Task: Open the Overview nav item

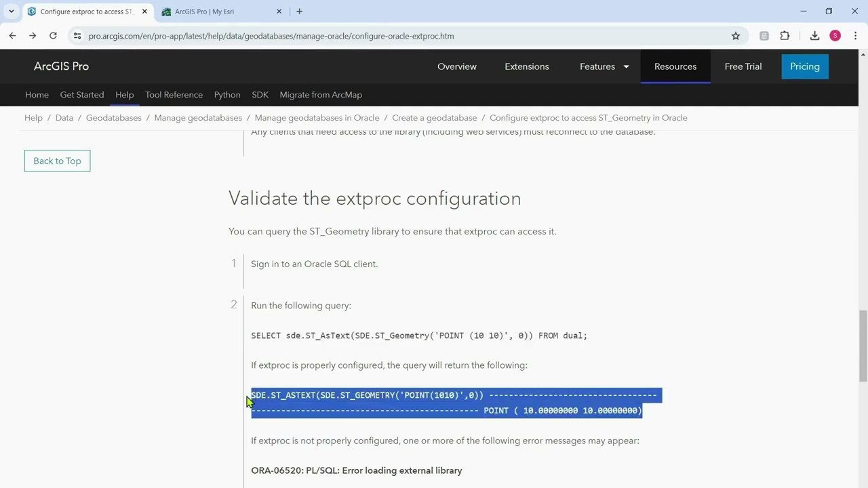Action: (x=457, y=66)
